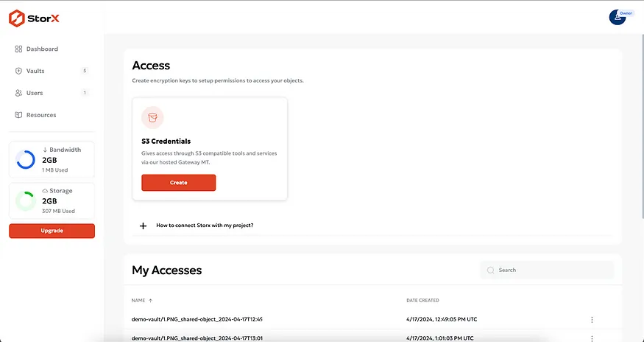Click the Storage usage ring indicator
Screen dimensions: 644x342
click(x=26, y=200)
